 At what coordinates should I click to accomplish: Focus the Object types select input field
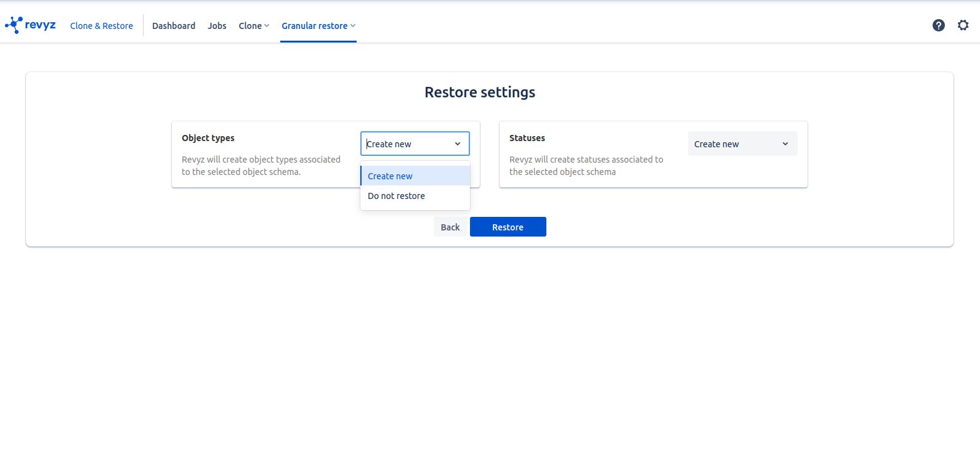coord(407,144)
